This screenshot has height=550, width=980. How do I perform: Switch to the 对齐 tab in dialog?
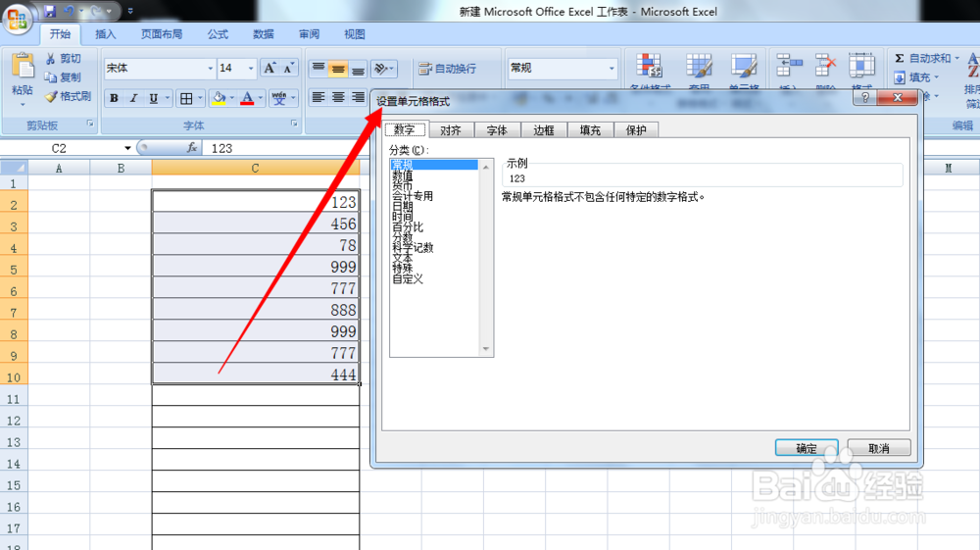pyautogui.click(x=451, y=130)
